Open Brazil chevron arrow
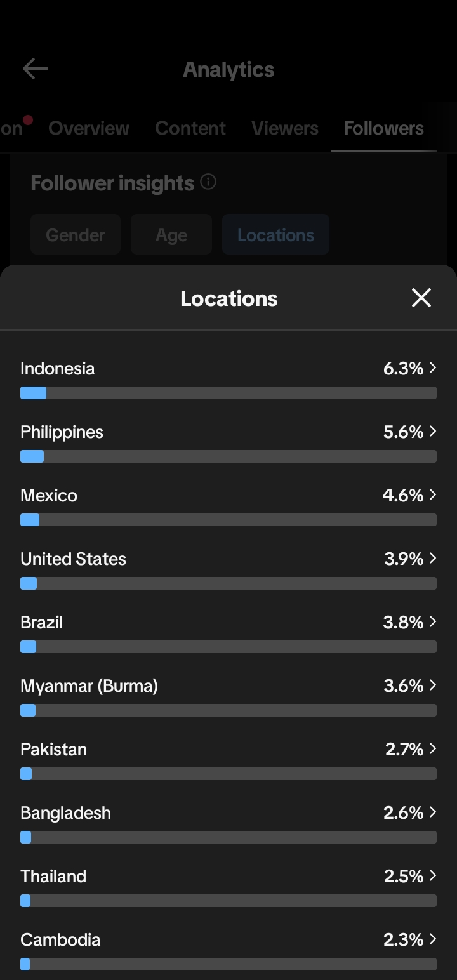457x980 pixels. coord(433,621)
